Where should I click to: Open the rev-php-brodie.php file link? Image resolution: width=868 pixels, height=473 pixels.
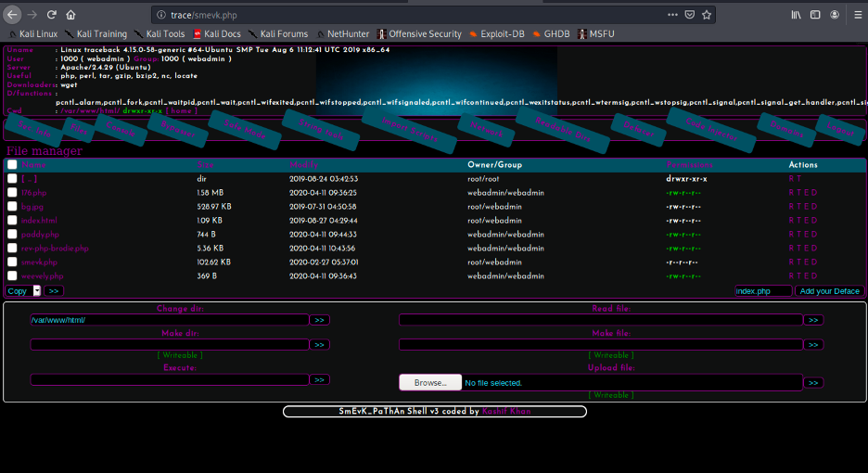point(55,249)
